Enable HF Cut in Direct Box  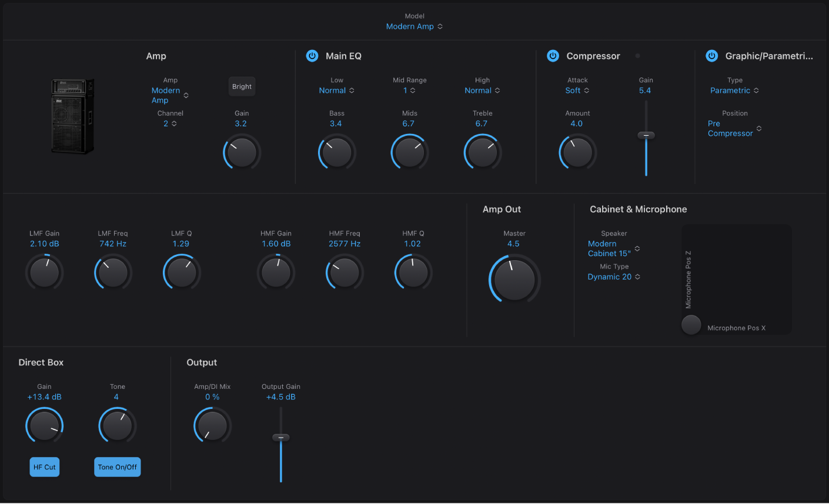[44, 466]
